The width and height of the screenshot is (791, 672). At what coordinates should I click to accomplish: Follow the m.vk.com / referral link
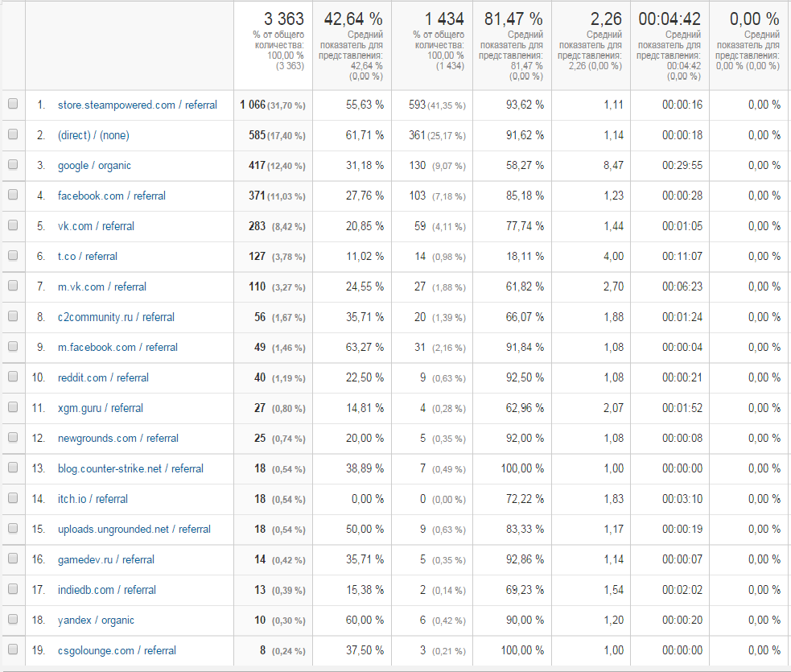click(101, 287)
